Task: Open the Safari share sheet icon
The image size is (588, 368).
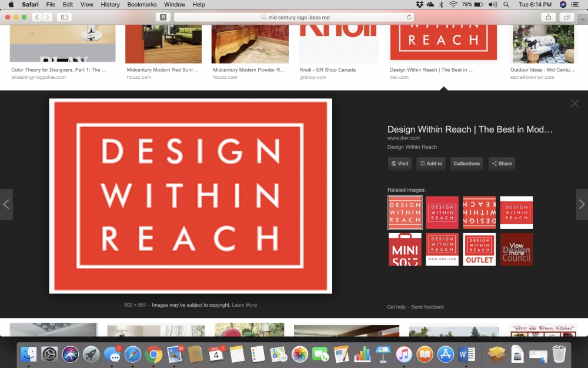Action: click(x=549, y=18)
